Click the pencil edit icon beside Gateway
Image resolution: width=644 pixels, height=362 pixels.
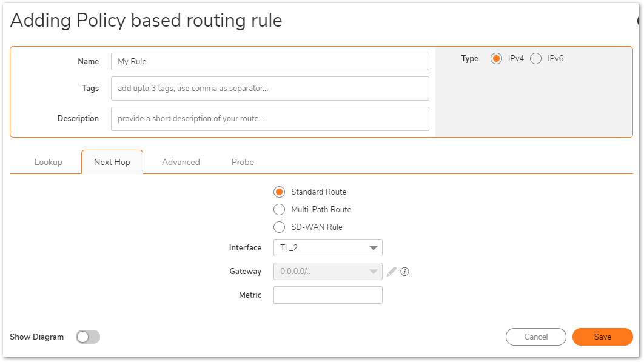tap(391, 272)
